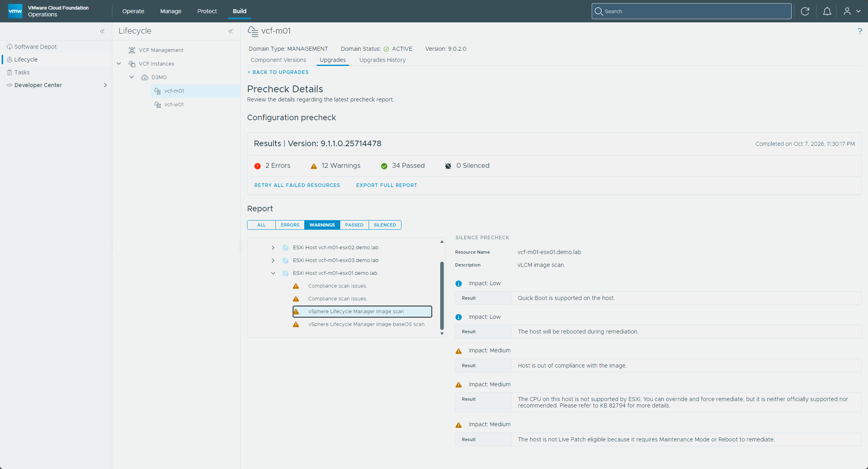868x469 pixels.
Task: Click RETRY ALL FAILED RESOURCES
Action: click(x=297, y=185)
